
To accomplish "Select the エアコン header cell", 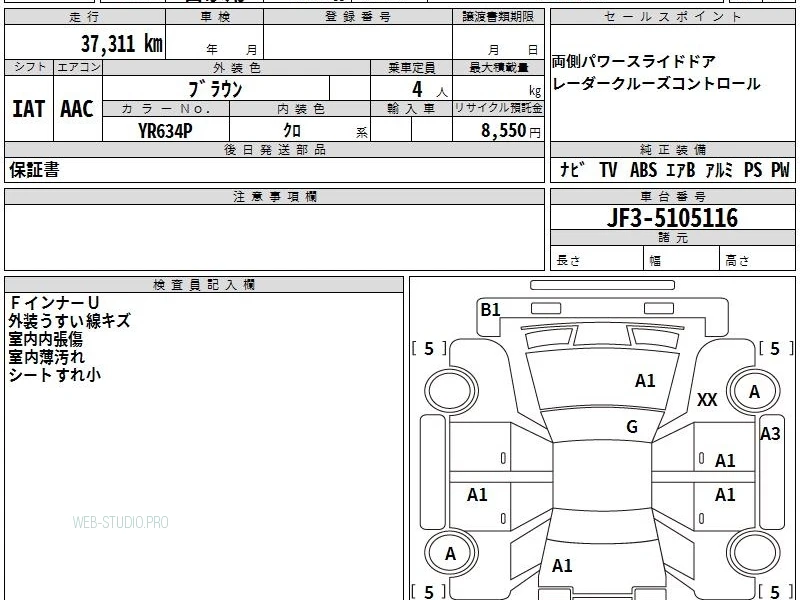I will click(x=78, y=67).
